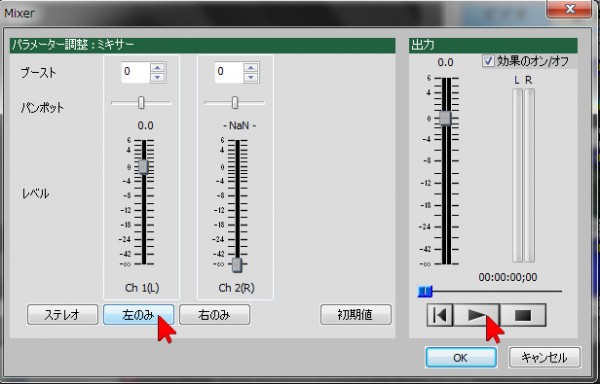The width and height of the screenshot is (600, 384).
Task: Click the play button in output section
Action: [x=476, y=315]
